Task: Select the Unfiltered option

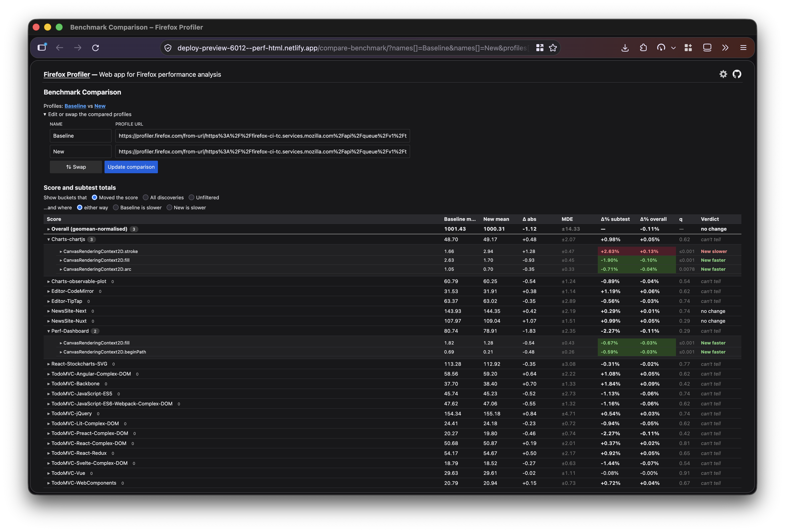Action: [x=191, y=197]
